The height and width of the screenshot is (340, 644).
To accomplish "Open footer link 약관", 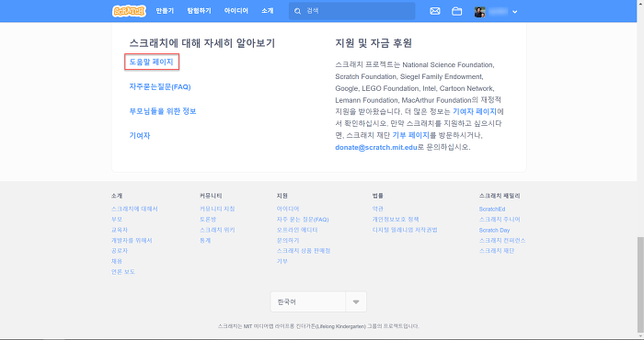I will 378,210.
